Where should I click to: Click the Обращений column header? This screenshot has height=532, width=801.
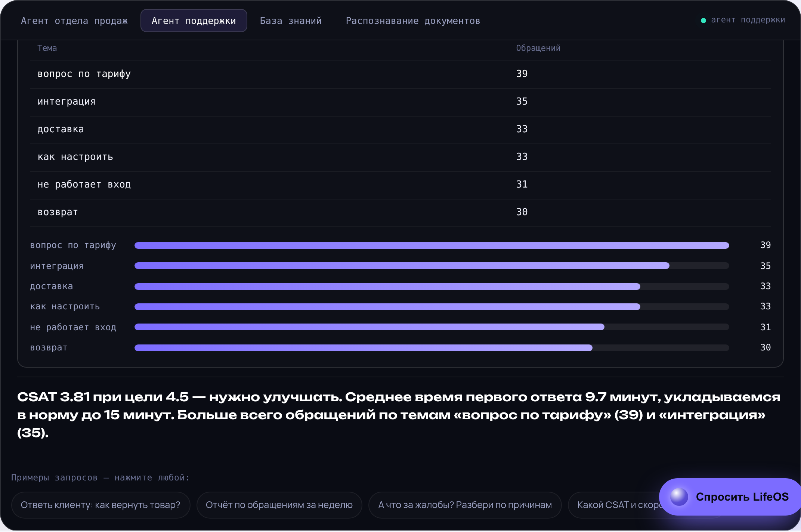point(538,48)
